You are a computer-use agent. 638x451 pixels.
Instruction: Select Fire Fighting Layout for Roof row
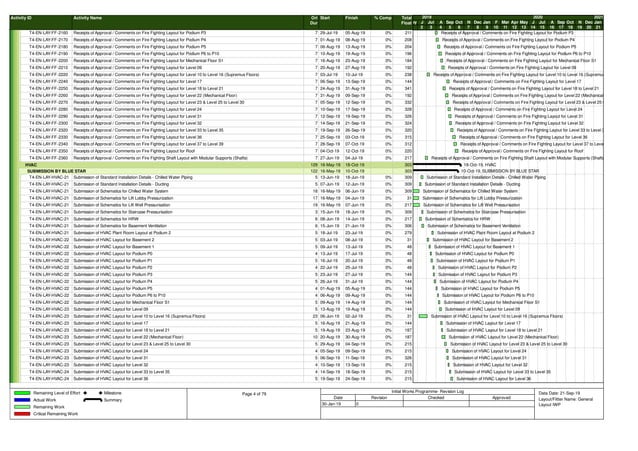(216, 151)
